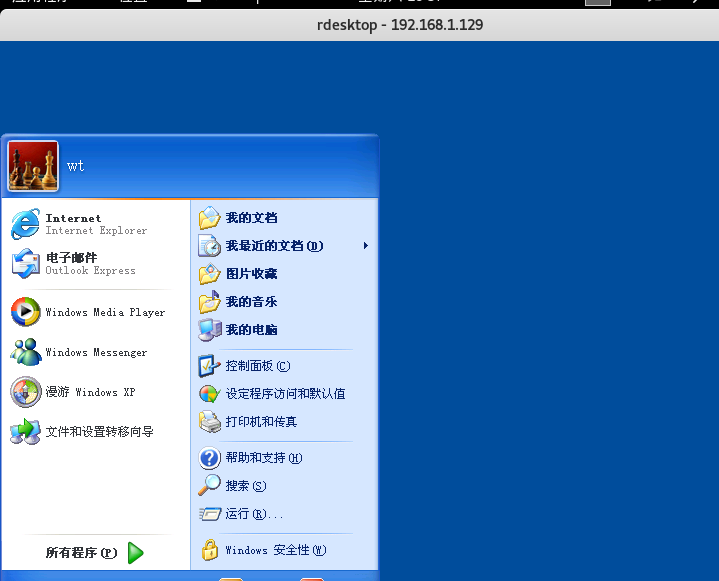Select the 运行(R)... entry text
This screenshot has height=581, width=719.
pyautogui.click(x=254, y=514)
